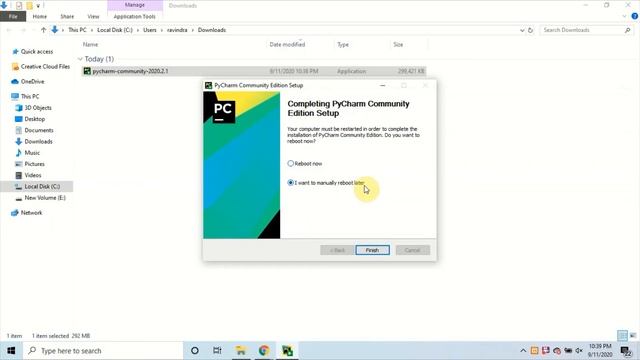Switch to details view layout icon
This screenshot has width=640, height=360.
coord(622,336)
